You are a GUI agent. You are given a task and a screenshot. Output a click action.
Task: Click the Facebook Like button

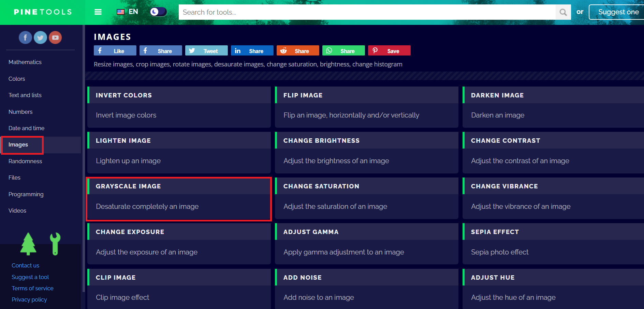click(115, 50)
